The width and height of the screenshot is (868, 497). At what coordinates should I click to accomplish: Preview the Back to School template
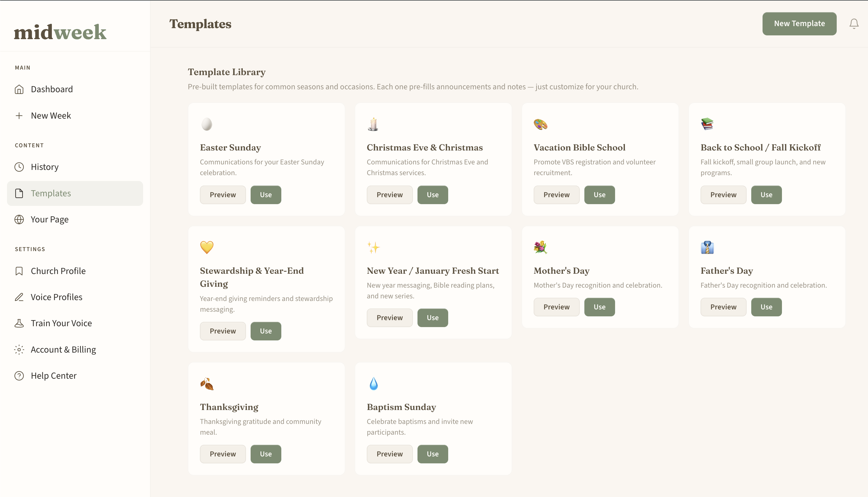coord(723,195)
